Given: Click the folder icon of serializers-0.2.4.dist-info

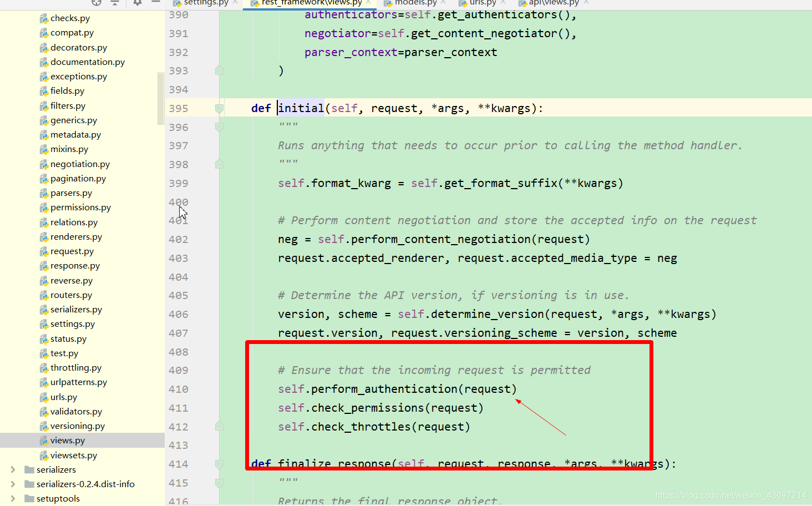Looking at the screenshot, I should point(29,484).
